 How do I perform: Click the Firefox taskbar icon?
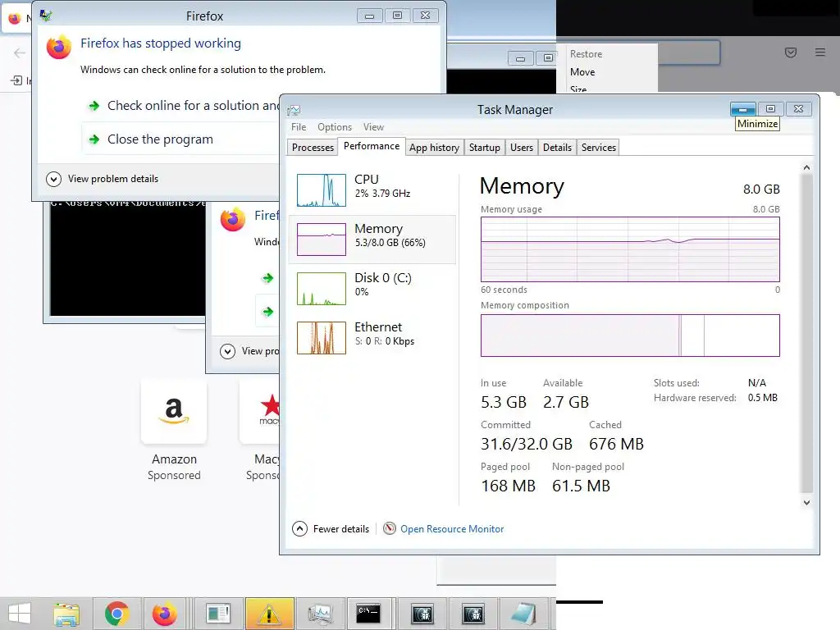click(165, 614)
